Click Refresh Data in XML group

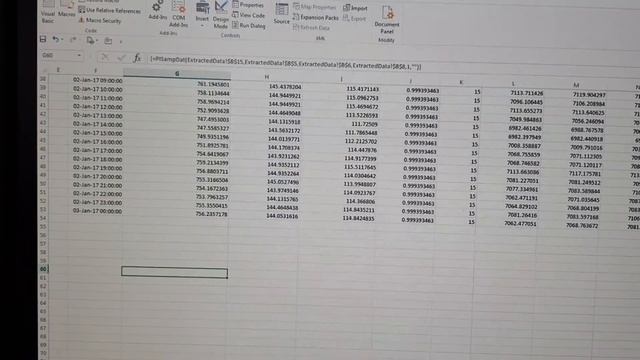coord(311,28)
